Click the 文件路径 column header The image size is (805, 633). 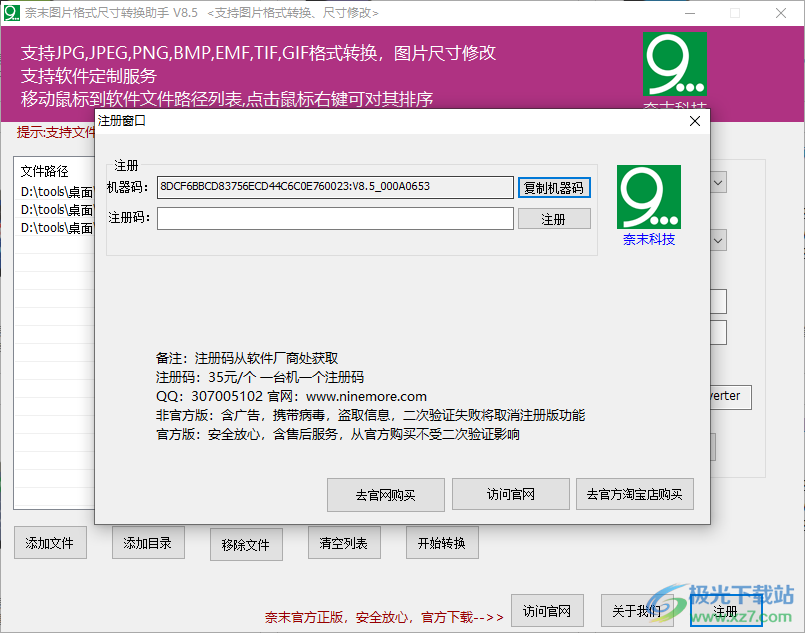coord(45,170)
